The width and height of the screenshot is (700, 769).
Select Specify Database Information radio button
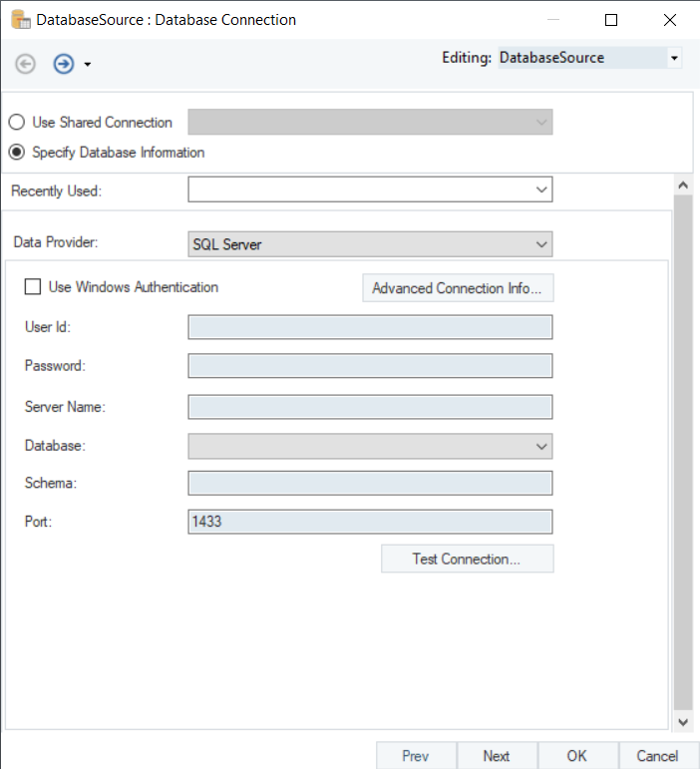(17, 153)
